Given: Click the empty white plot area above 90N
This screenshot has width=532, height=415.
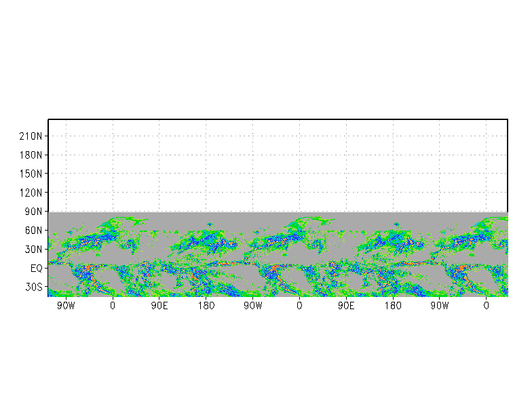Looking at the screenshot, I should click(x=277, y=165).
